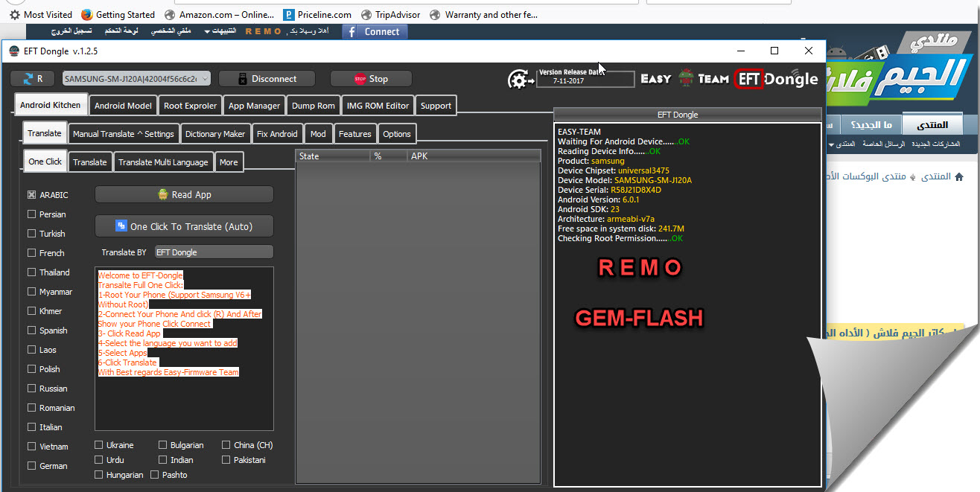980x492 pixels.
Task: Enable the Persian language checkbox
Action: [x=32, y=214]
